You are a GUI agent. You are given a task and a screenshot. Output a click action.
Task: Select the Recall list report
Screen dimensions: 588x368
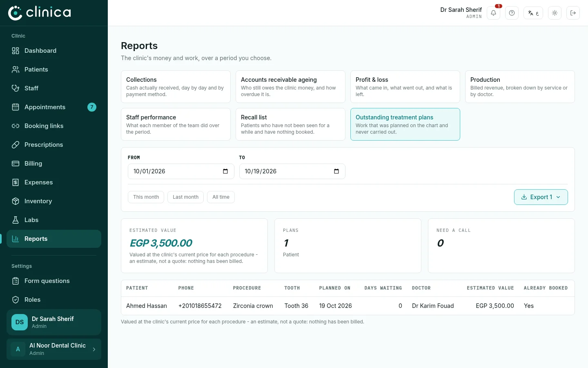pyautogui.click(x=290, y=124)
